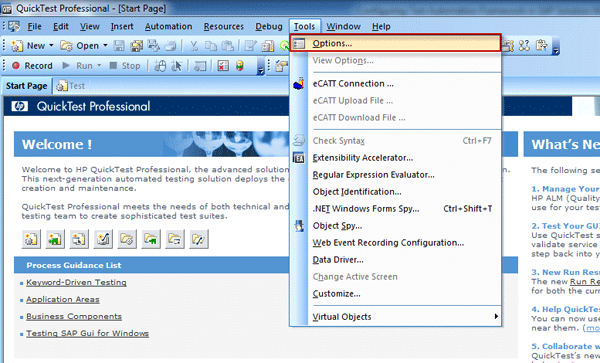Launch Extensibility Accelerator... from the menu
Viewport: 600px width, 363px height.
tap(395, 158)
